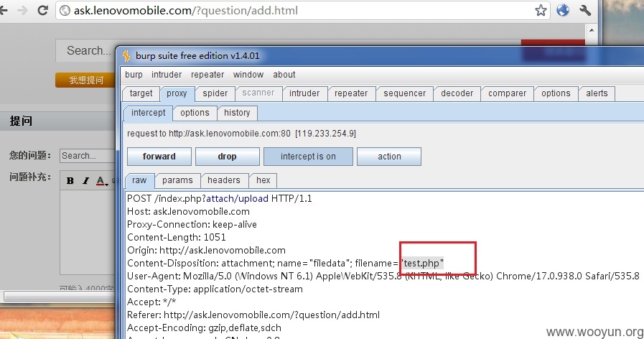The height and width of the screenshot is (339, 644).
Task: Open the repeater menu in the menu bar
Action: pos(207,75)
